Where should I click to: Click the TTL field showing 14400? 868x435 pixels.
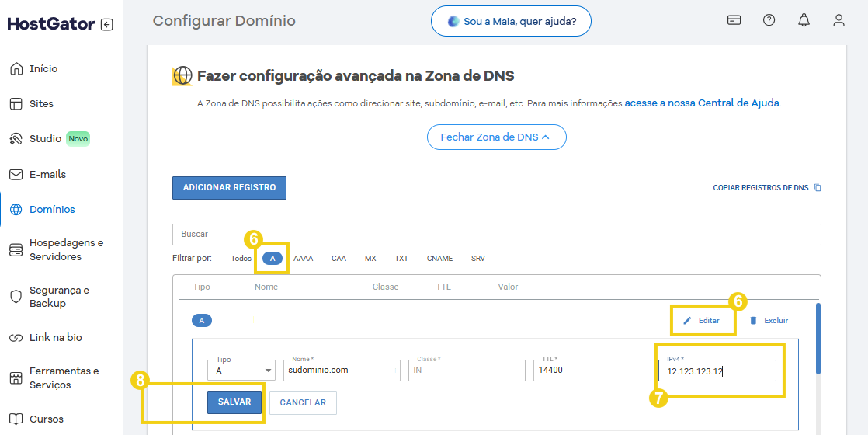point(592,371)
